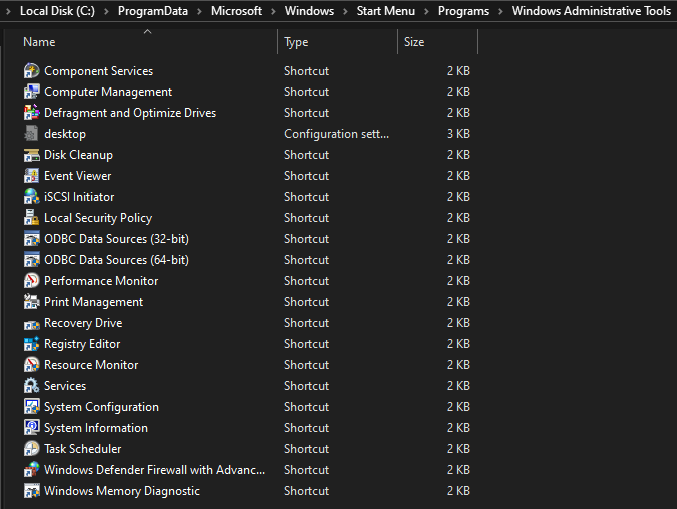This screenshot has width=677, height=509.
Task: Click the Performance Monitor icon
Action: [x=32, y=281]
